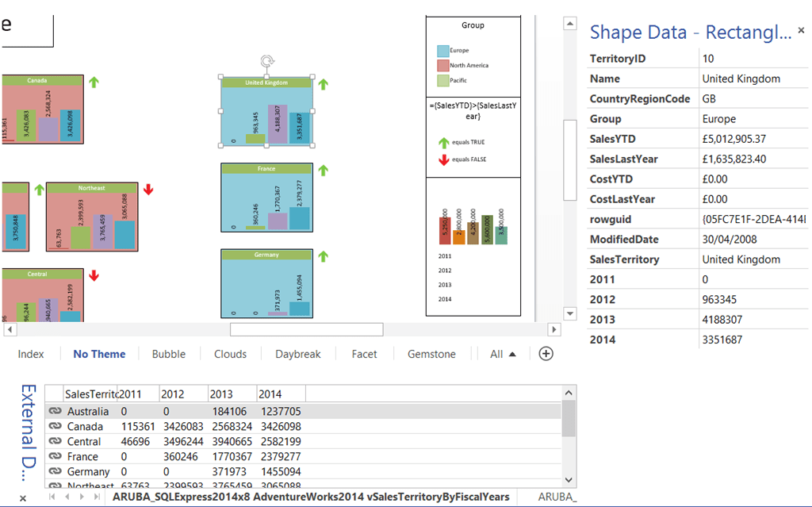Switch to the Daybreak theme
Screen dimensions: 812x507
point(297,354)
